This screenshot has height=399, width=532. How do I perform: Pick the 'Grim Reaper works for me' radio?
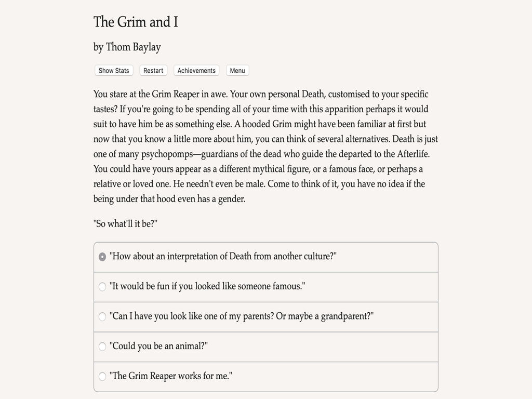coord(102,376)
